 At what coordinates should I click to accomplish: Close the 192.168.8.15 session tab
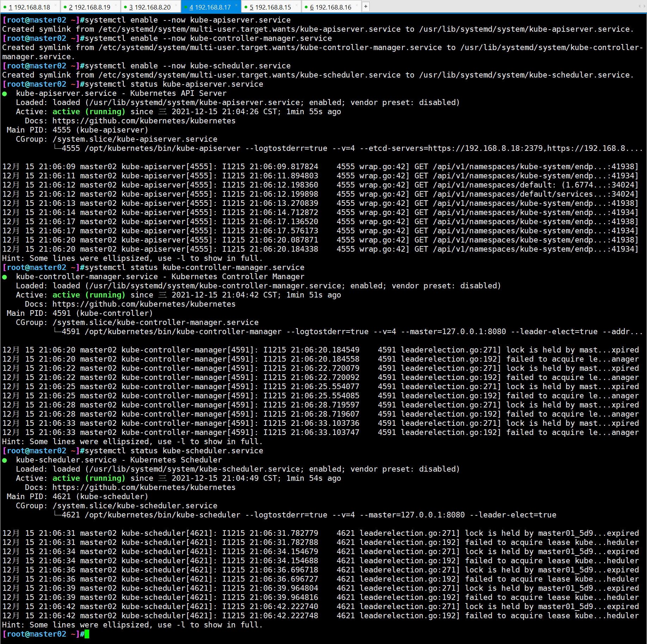[296, 5]
